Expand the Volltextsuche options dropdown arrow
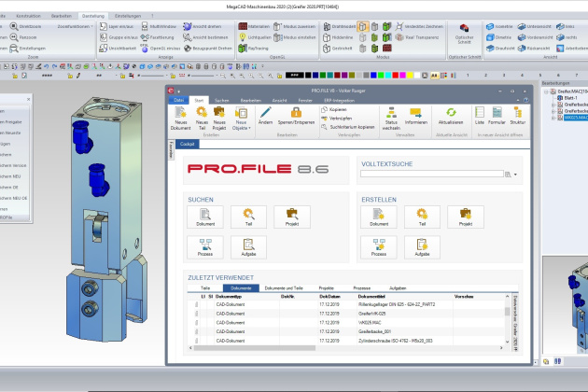Image resolution: width=588 pixels, height=392 pixels. click(x=515, y=175)
